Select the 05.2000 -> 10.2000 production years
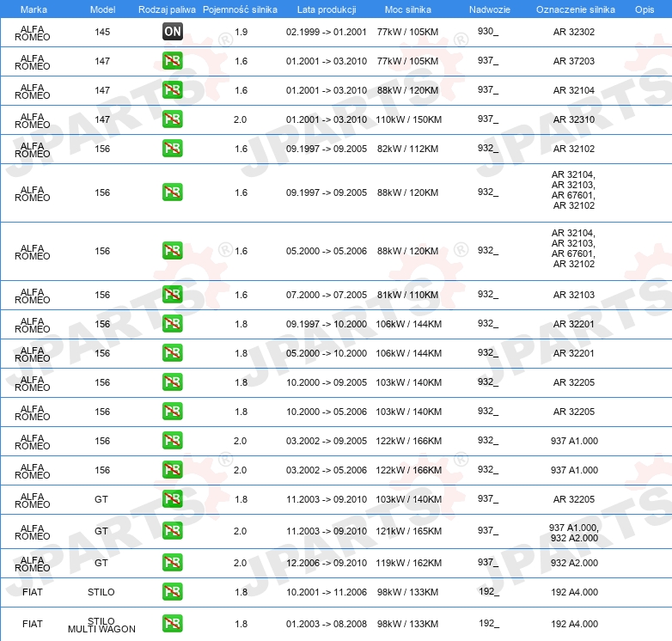The image size is (672, 641). pyautogui.click(x=327, y=353)
